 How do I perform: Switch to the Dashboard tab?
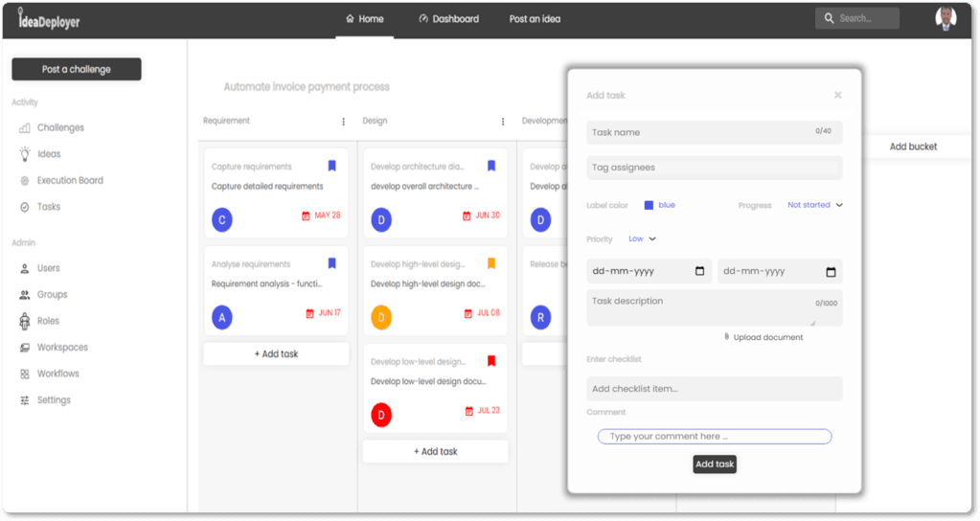(x=448, y=18)
